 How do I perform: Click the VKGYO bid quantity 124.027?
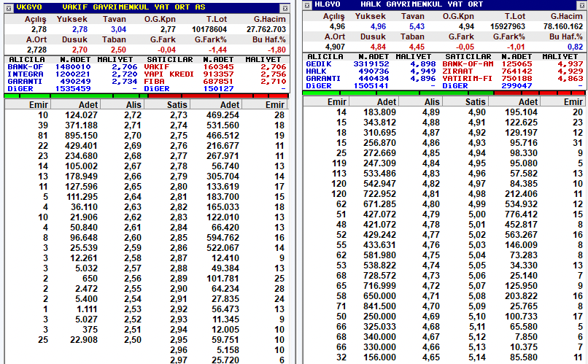pyautogui.click(x=81, y=115)
